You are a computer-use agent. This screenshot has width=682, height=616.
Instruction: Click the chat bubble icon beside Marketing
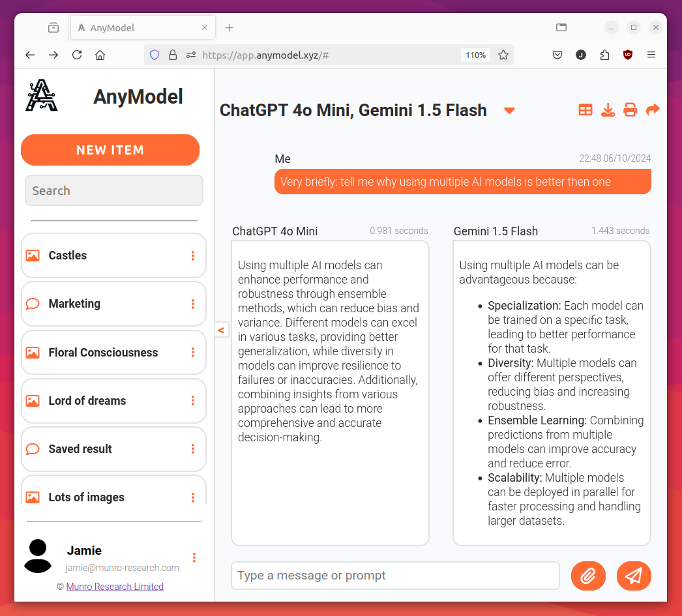coord(33,303)
